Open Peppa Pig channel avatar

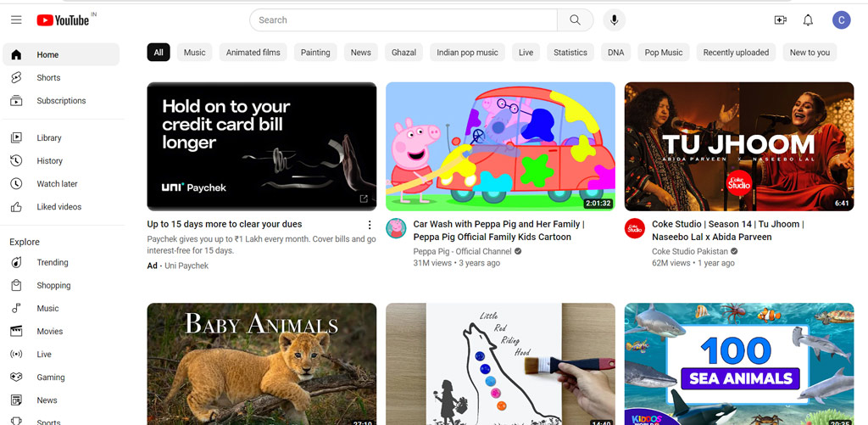396,227
